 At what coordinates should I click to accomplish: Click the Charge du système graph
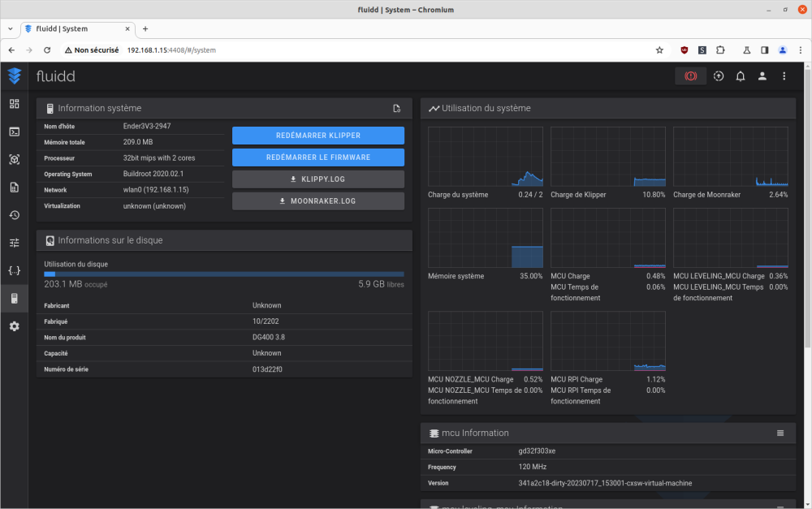click(x=486, y=157)
